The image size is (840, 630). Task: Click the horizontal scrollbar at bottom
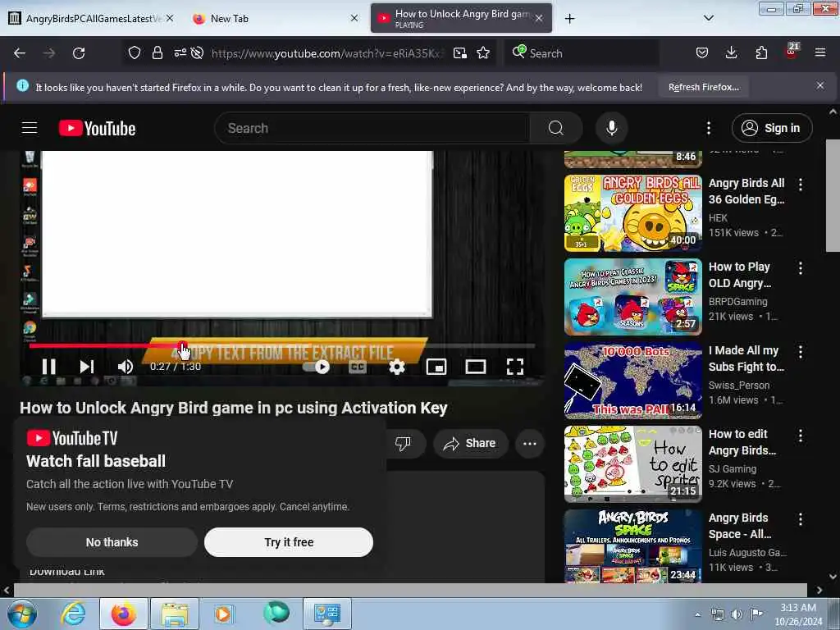click(x=410, y=590)
